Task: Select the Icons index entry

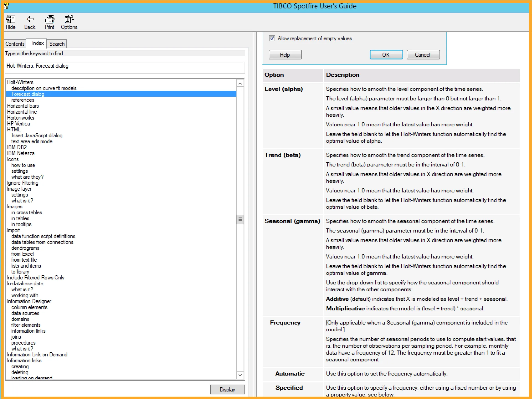Action: [x=13, y=159]
